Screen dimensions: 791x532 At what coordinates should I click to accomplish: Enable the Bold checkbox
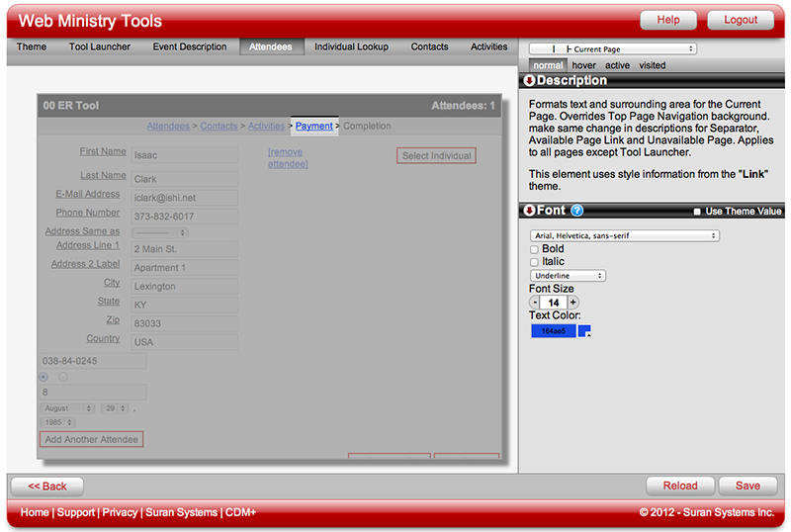click(535, 249)
